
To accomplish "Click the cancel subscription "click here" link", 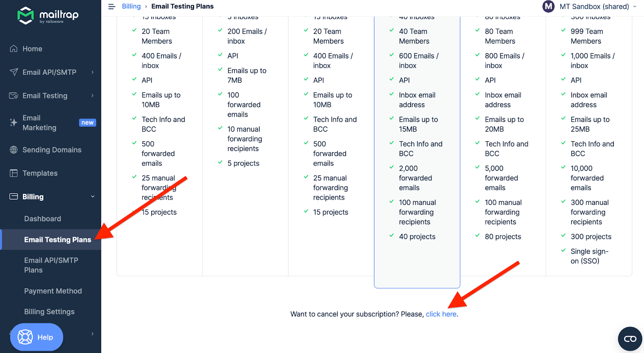I will click(441, 314).
